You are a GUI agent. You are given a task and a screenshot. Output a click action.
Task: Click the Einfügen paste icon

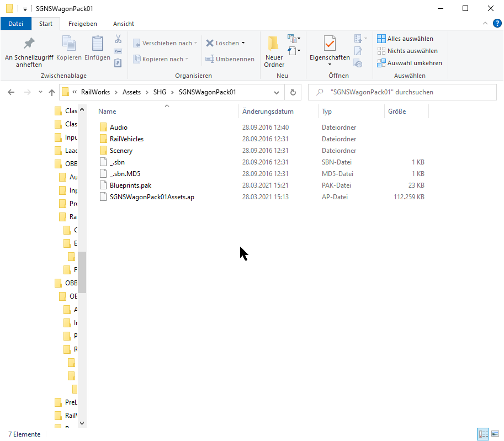(x=97, y=44)
